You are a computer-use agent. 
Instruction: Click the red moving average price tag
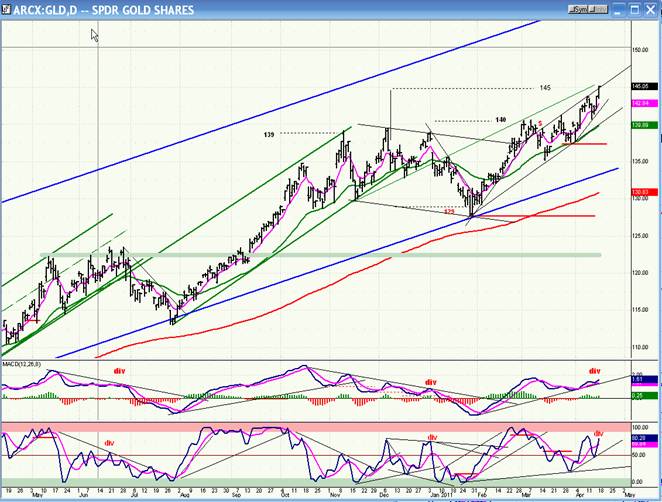(x=645, y=192)
